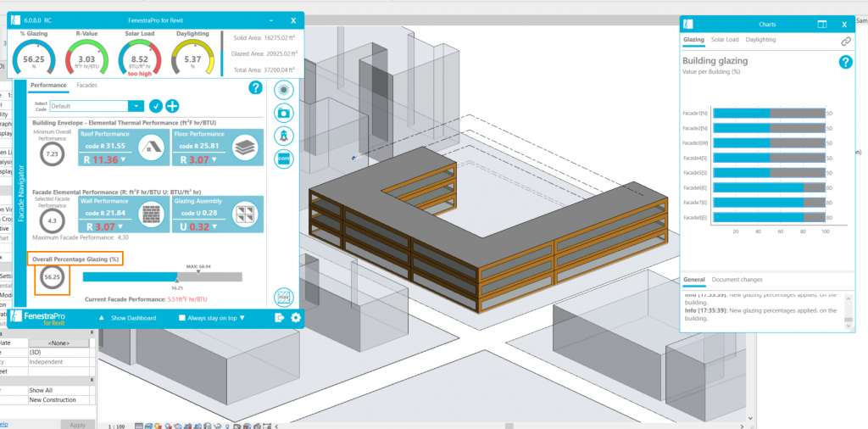The height and width of the screenshot is (429, 868).
Task: Open help in the FenestraPro Performance panel
Action: (255, 87)
